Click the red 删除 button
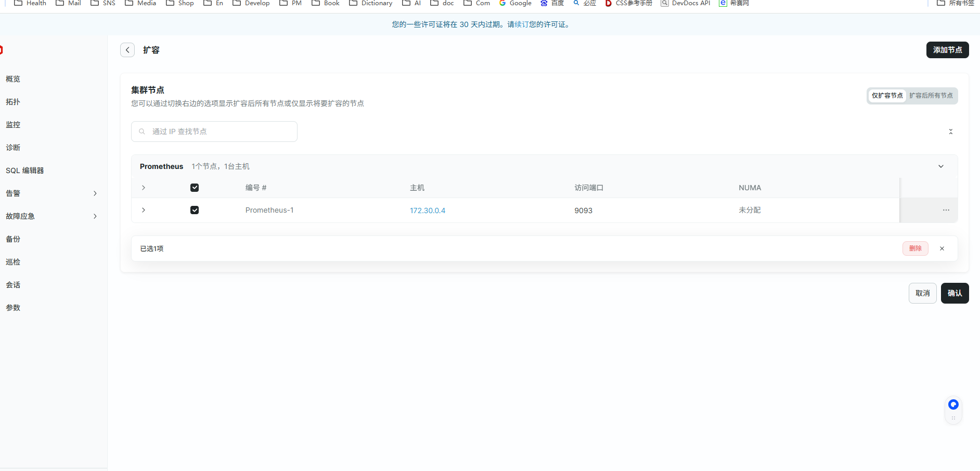This screenshot has width=980, height=471. (x=915, y=248)
